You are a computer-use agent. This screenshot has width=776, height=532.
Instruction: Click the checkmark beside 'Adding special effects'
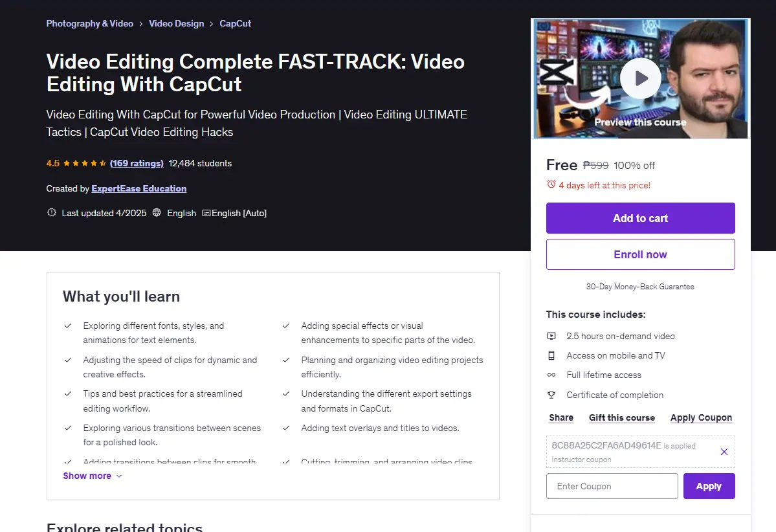(286, 326)
